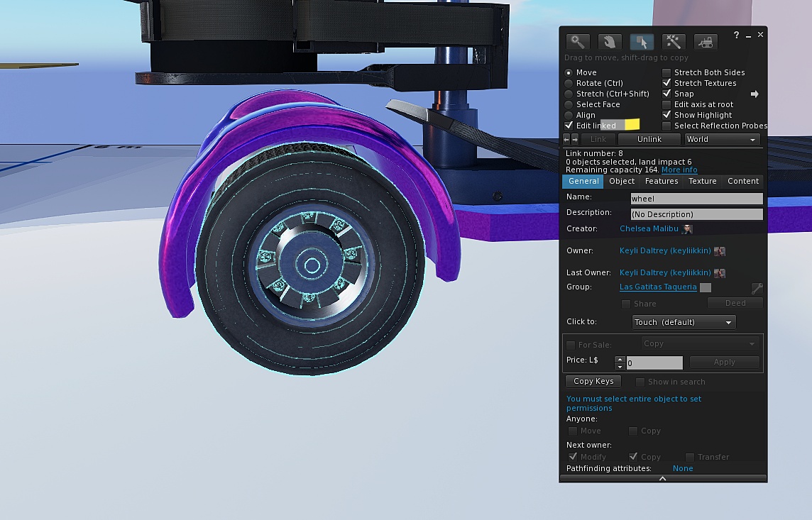The height and width of the screenshot is (520, 812).
Task: Select the Move hand tool
Action: pos(610,42)
